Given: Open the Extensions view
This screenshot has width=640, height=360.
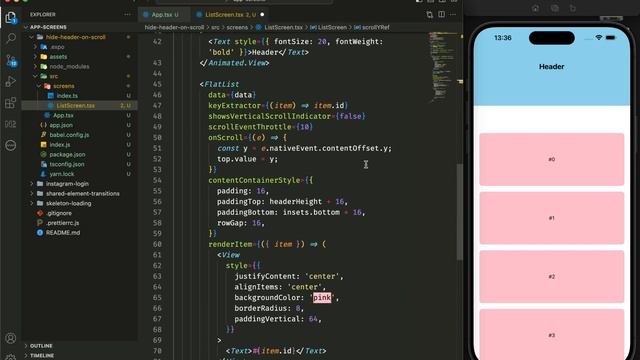Looking at the screenshot, I should 11,103.
